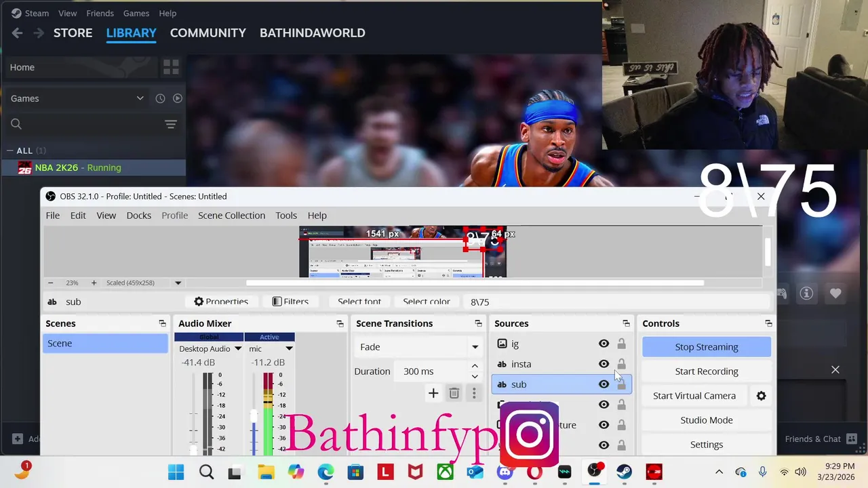
Task: Undock the Scene Transitions panel
Action: tap(478, 323)
